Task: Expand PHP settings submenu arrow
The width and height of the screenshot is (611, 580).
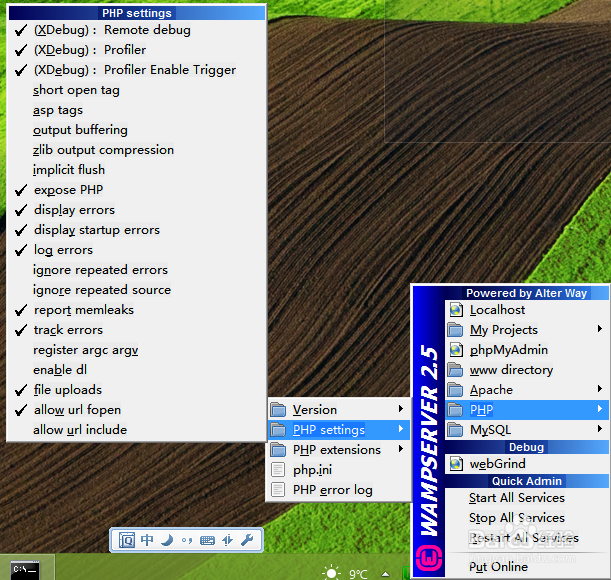Action: pyautogui.click(x=401, y=429)
